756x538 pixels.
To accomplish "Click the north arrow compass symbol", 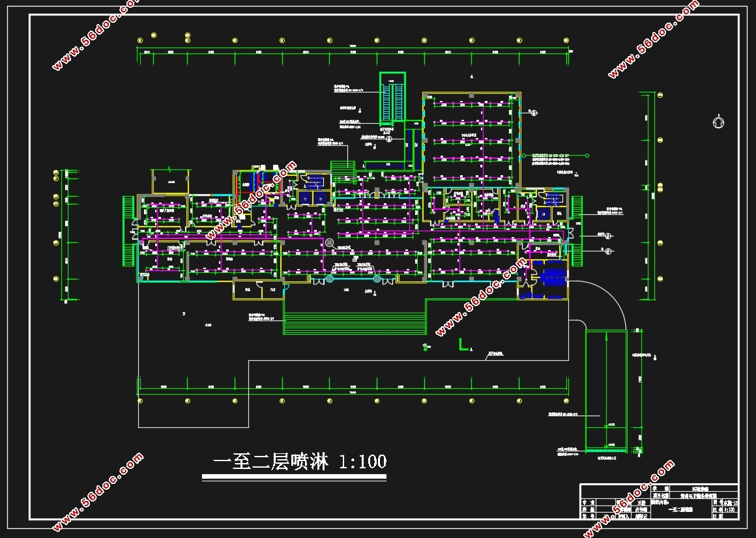I will (718, 122).
